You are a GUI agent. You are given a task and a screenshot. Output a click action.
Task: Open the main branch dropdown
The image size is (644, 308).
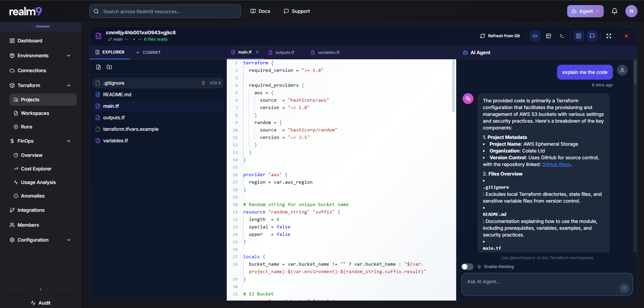(x=118, y=39)
